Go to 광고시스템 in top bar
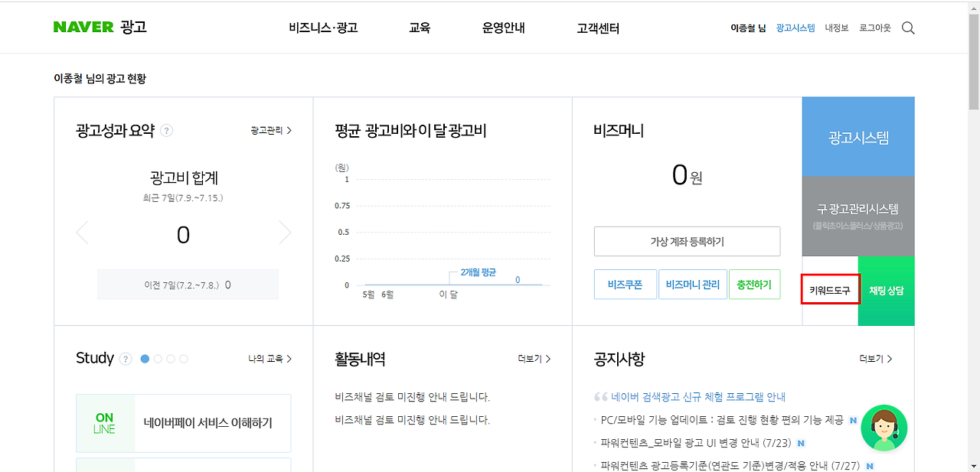This screenshot has height=472, width=980. coord(795,28)
